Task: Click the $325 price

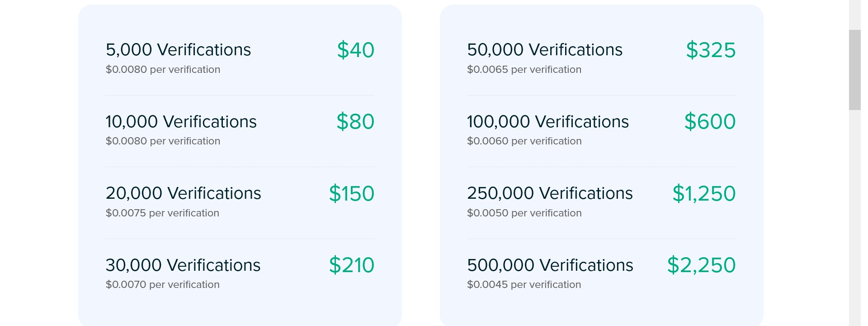Action: [x=711, y=50]
